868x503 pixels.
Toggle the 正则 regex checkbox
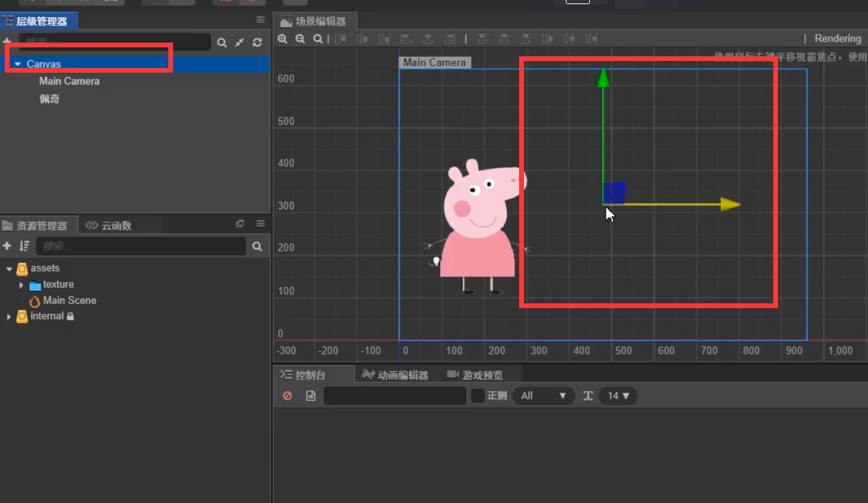coord(478,396)
